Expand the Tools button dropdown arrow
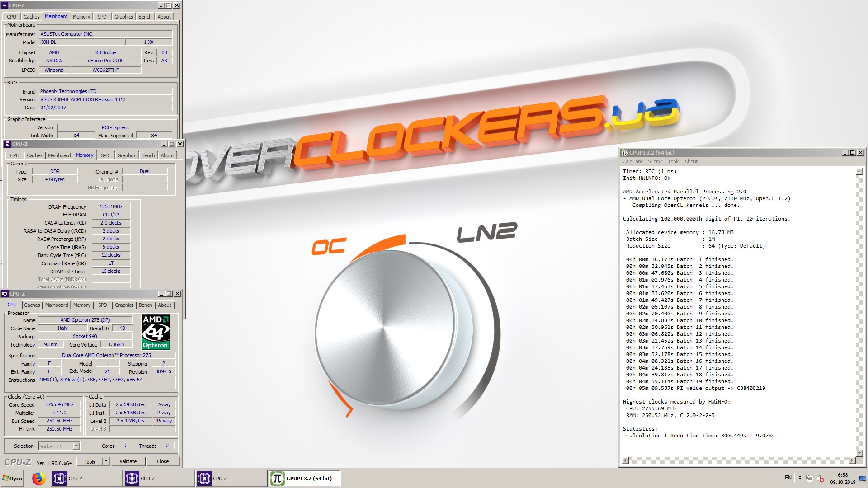 106,461
